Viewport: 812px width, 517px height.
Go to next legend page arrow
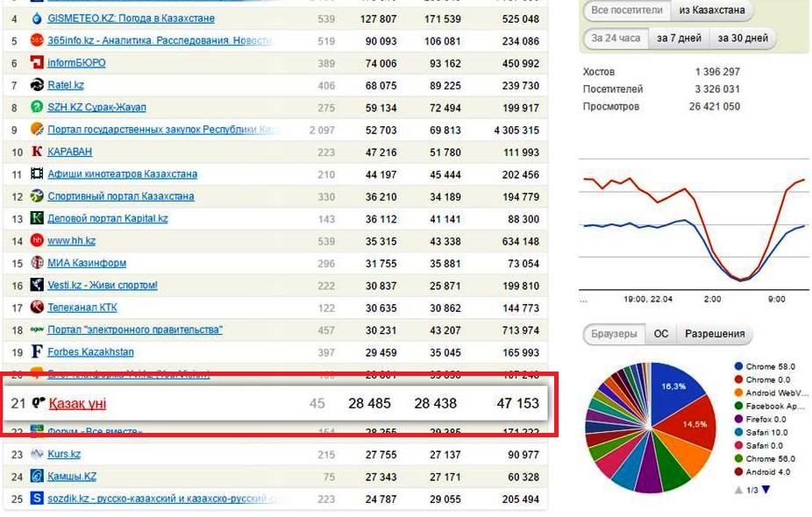click(766, 490)
